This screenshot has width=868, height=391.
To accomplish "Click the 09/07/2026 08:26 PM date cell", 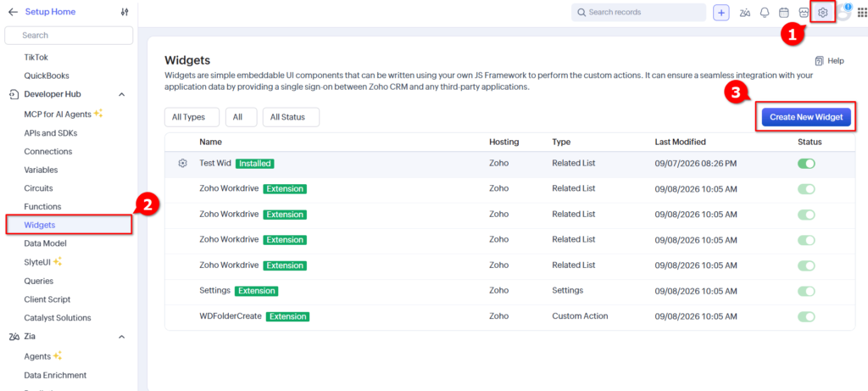I will point(695,164).
